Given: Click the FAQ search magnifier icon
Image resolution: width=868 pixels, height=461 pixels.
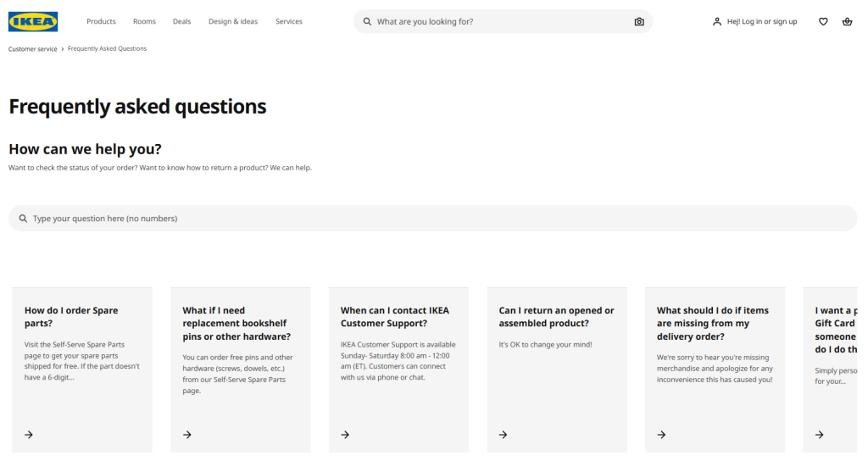Looking at the screenshot, I should point(23,219).
